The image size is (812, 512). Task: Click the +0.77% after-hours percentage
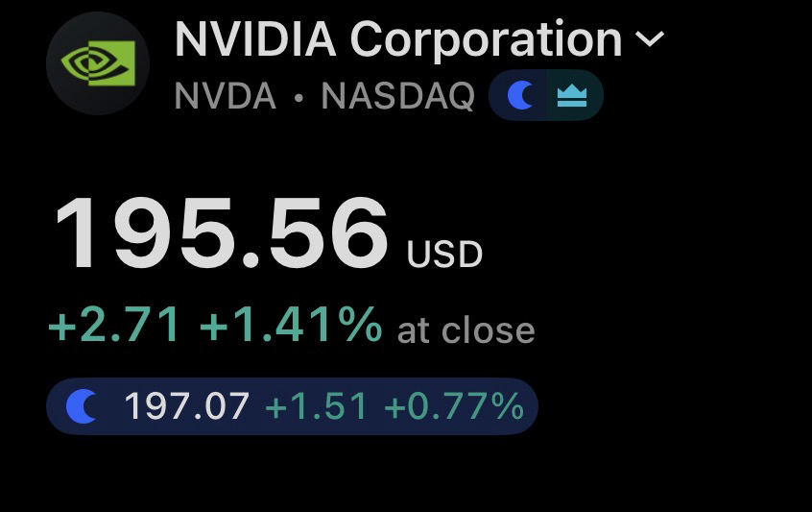(x=454, y=406)
